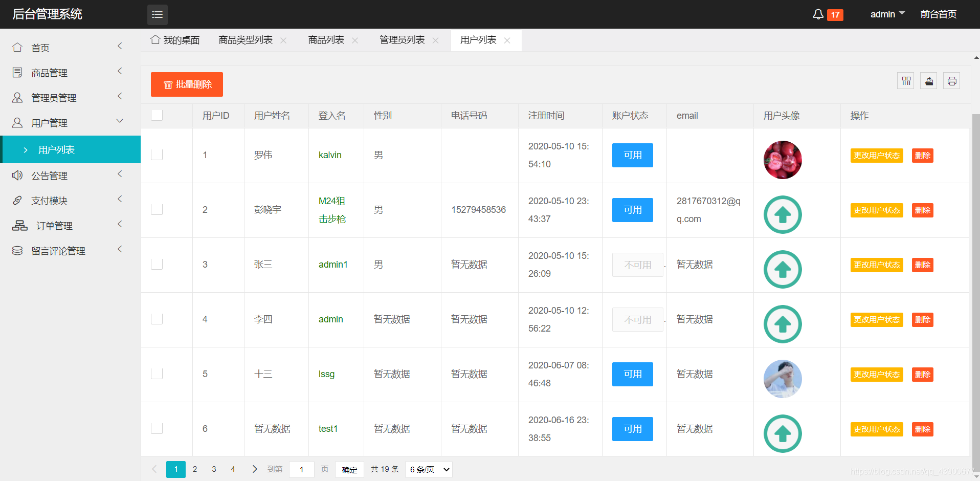Switch to the 管理员列表 tab

402,40
